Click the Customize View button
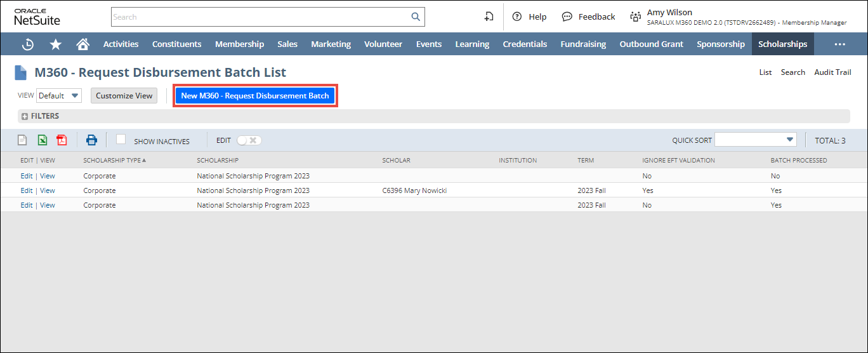 point(124,96)
